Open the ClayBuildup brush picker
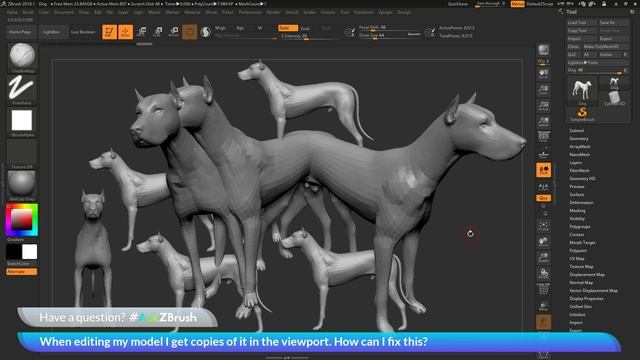640x360 pixels. click(x=22, y=58)
